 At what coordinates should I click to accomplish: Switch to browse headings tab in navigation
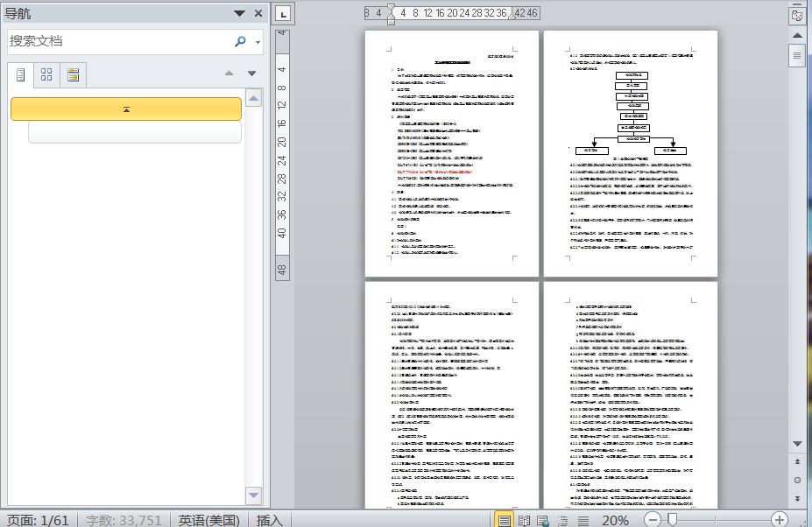[21, 75]
